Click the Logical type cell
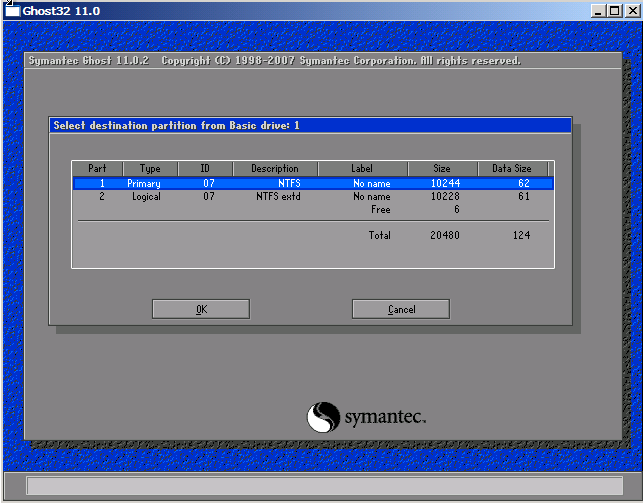The image size is (643, 503). pyautogui.click(x=146, y=197)
